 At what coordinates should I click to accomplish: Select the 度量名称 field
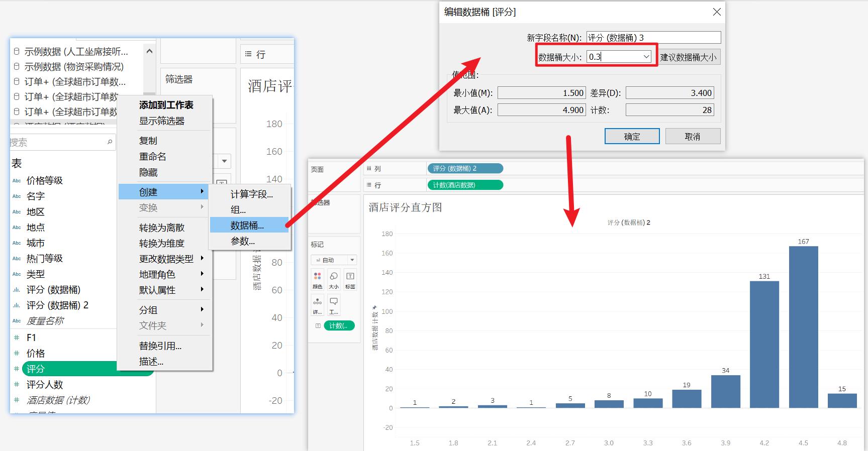click(45, 321)
